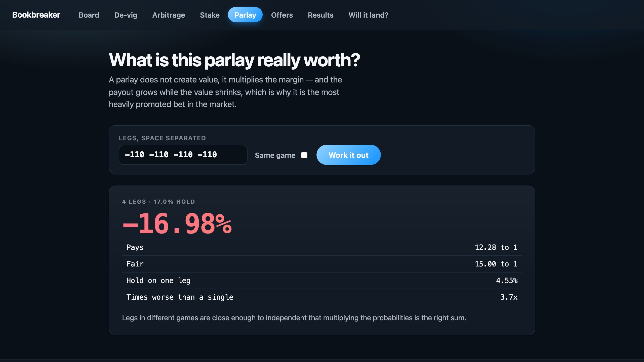Select the Pays row in results
Viewport: 644px width, 362px height.
click(322, 247)
